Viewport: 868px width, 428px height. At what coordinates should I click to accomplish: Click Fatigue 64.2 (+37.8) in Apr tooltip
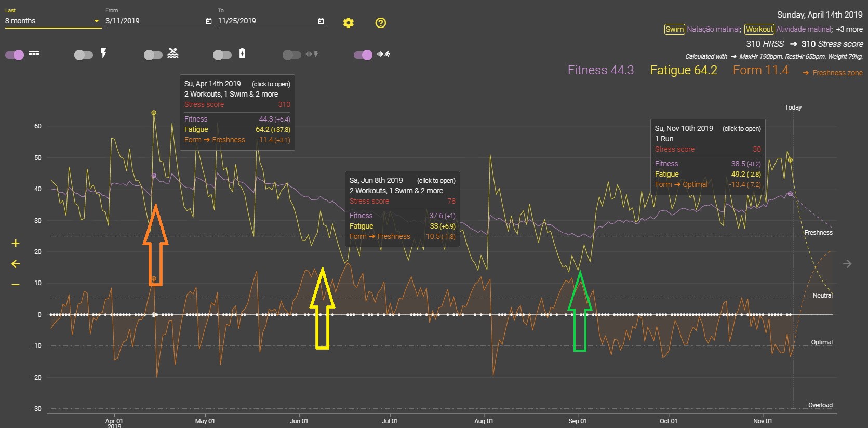tap(237, 129)
